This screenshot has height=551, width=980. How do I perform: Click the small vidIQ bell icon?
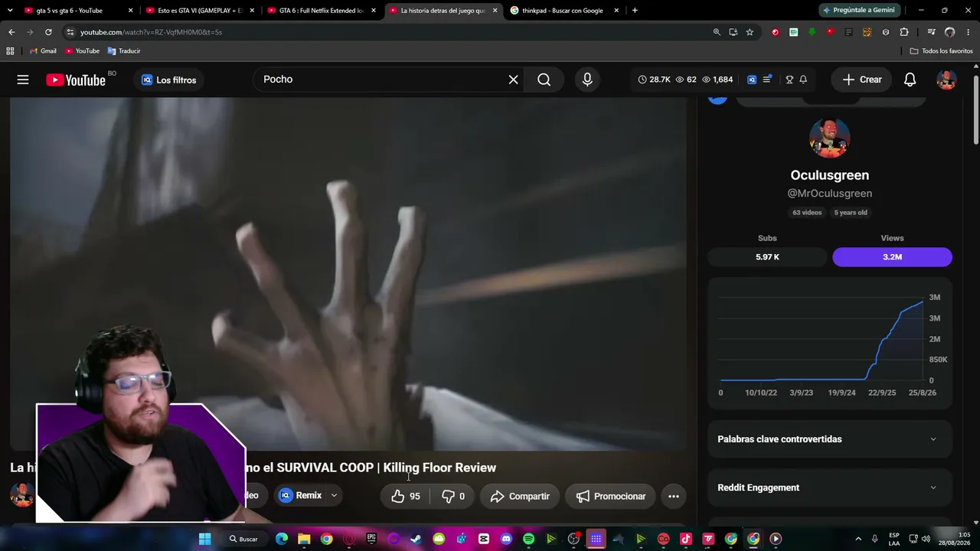tap(803, 80)
